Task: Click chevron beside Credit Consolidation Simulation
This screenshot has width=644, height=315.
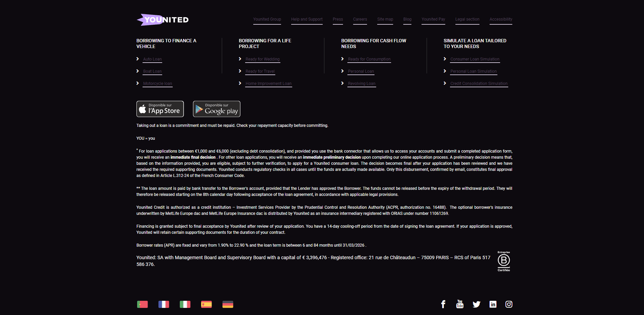Action: pyautogui.click(x=445, y=83)
